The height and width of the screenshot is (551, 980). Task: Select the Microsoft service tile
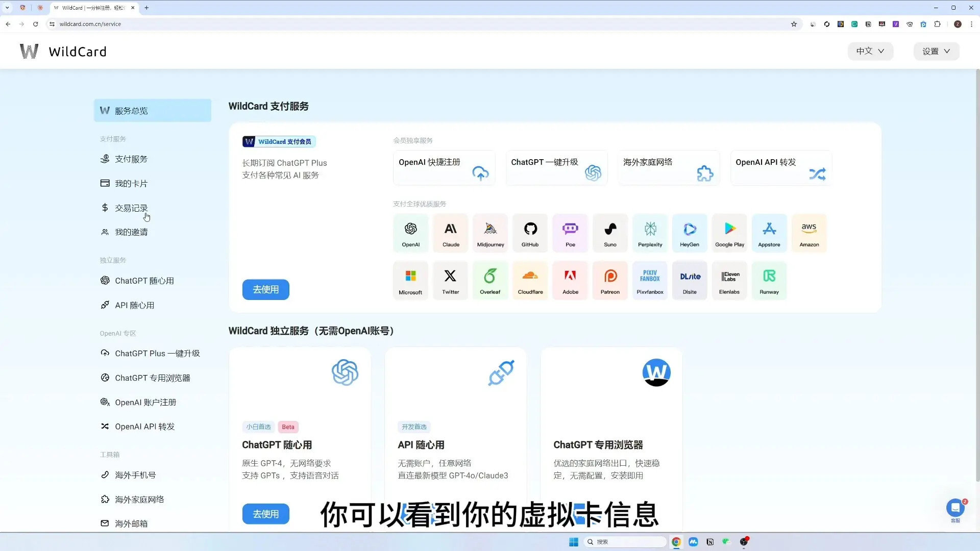(410, 281)
